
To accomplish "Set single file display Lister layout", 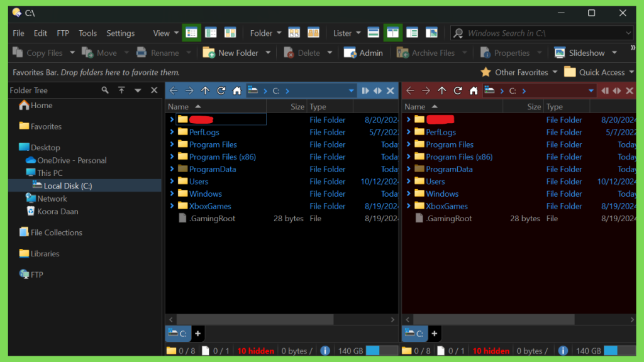I will (x=374, y=33).
